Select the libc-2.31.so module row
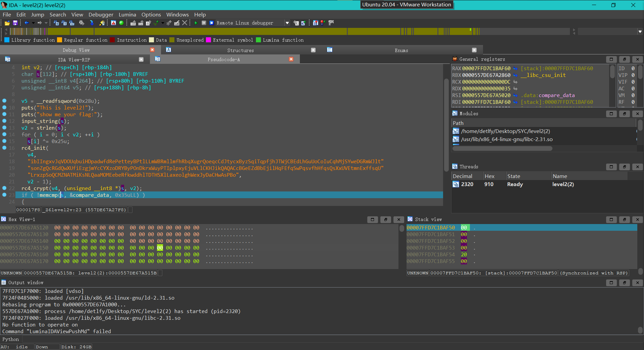The height and width of the screenshot is (350, 644). click(544, 139)
